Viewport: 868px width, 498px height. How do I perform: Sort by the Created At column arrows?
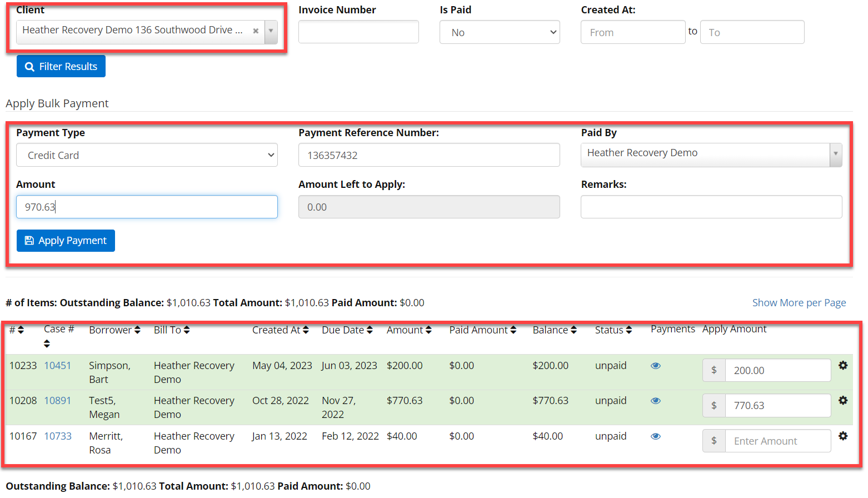(x=306, y=330)
